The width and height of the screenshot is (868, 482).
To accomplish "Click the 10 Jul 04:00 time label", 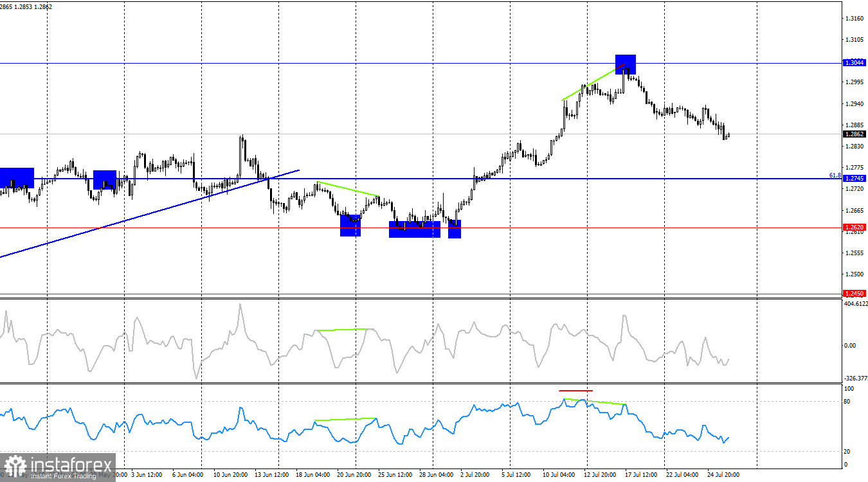I will (558, 475).
